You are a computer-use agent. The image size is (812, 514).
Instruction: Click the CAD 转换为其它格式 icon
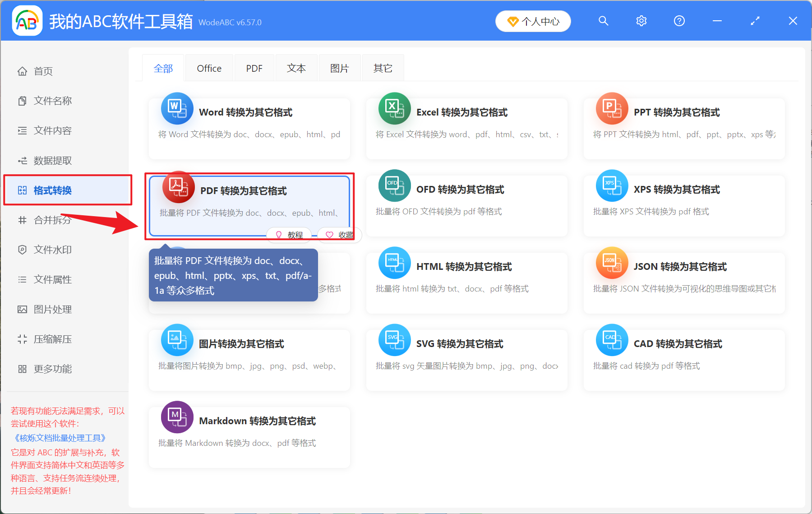[x=612, y=340]
